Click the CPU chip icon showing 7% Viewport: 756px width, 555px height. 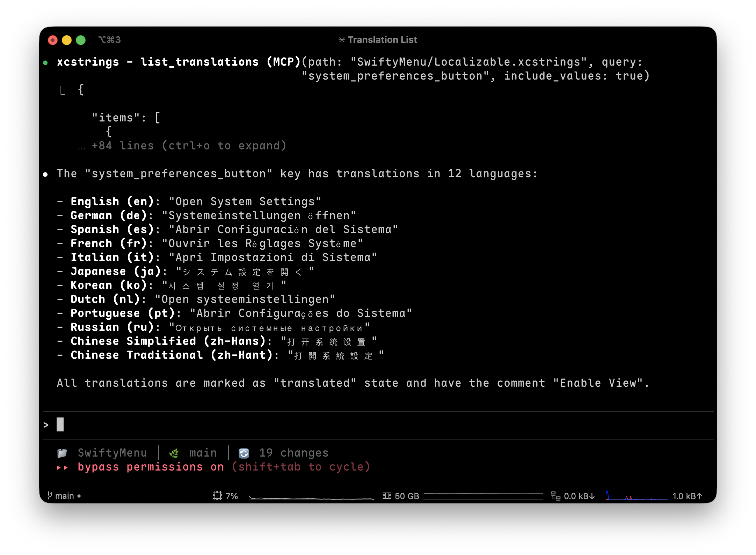coord(218,496)
